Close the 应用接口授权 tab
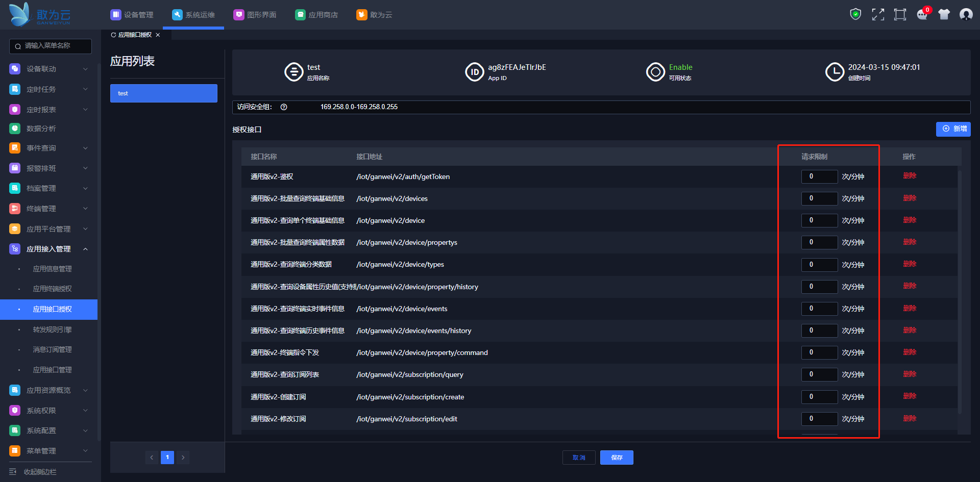The image size is (980, 482). (x=158, y=35)
